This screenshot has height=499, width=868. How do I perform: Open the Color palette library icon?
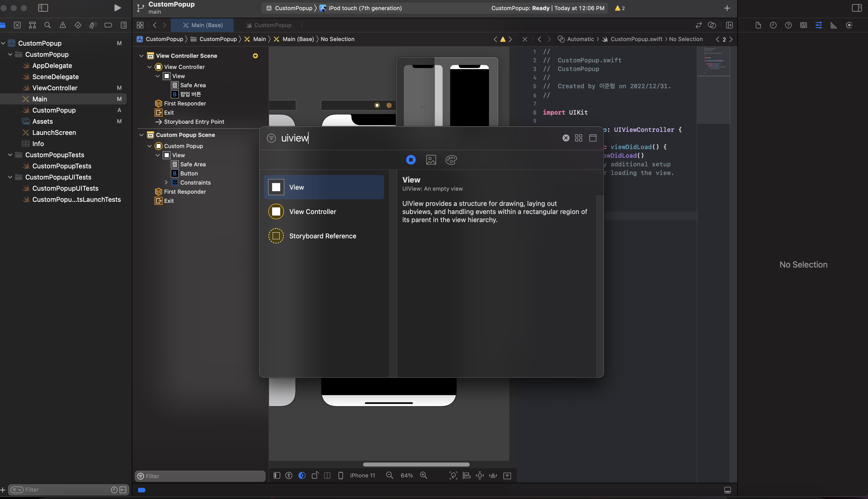pos(451,160)
